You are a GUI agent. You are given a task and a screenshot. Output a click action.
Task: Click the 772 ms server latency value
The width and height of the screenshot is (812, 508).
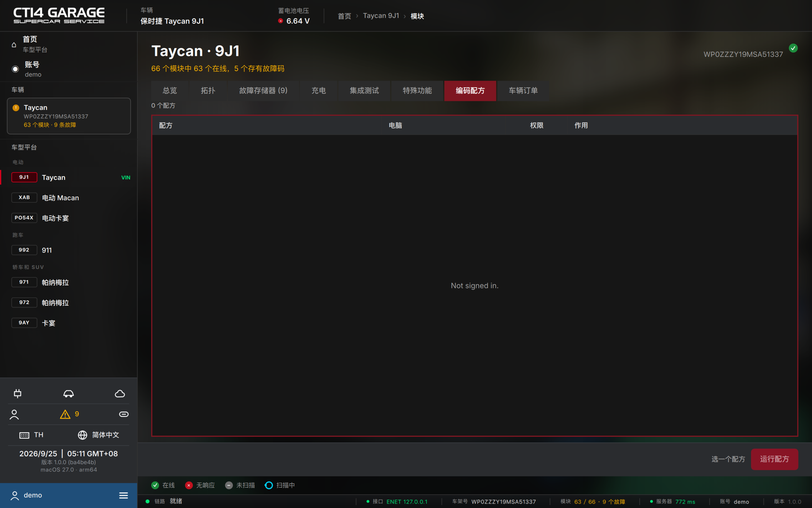coord(685,502)
